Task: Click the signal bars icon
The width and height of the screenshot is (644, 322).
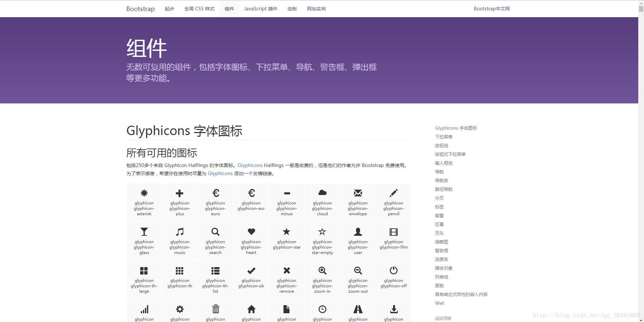Action: [144, 309]
